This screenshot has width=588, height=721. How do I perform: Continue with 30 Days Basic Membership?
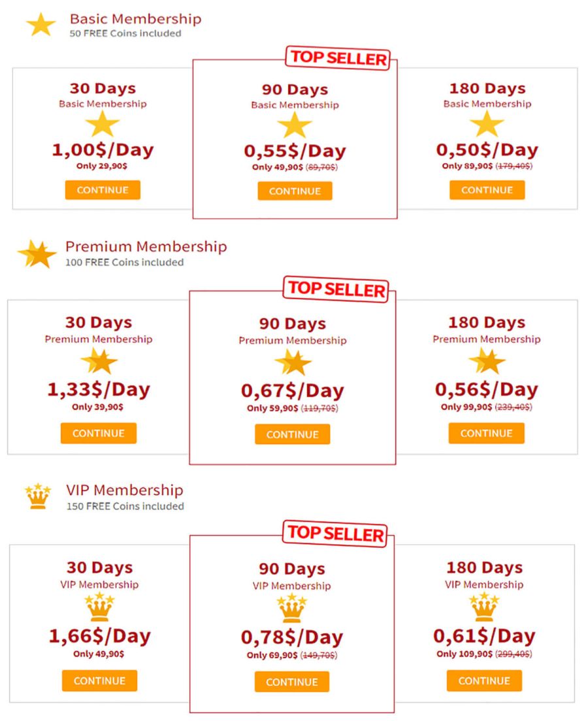(103, 190)
